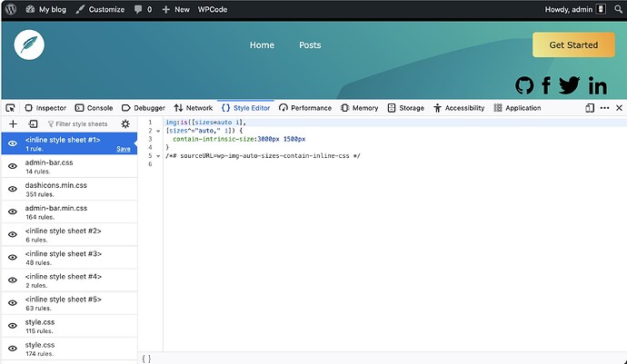The width and height of the screenshot is (627, 364).
Task: Open the GitHub social icon
Action: click(524, 85)
